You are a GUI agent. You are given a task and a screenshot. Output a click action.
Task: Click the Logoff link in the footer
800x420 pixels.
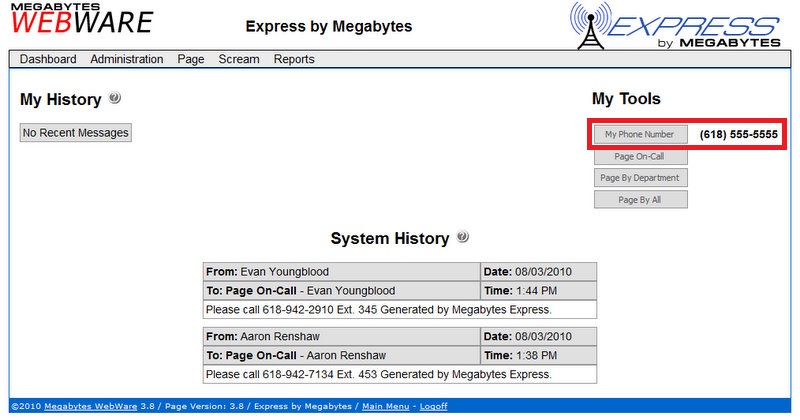coord(432,407)
